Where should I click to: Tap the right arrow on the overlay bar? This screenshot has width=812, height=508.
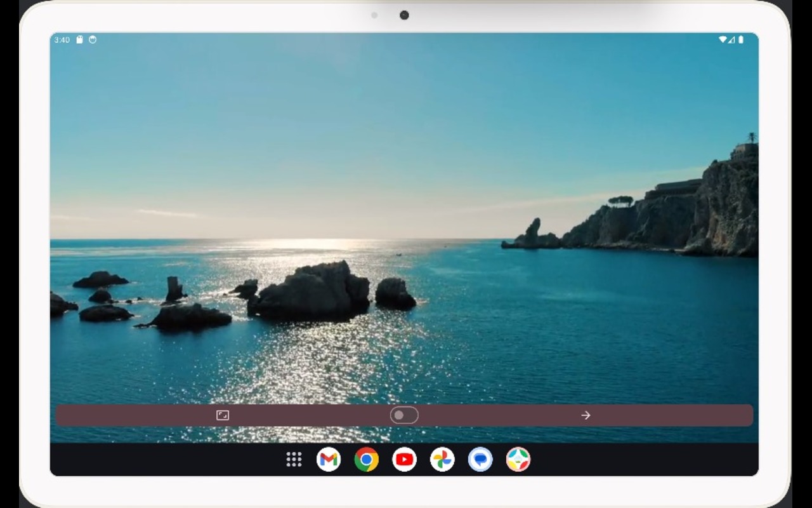[x=586, y=415]
